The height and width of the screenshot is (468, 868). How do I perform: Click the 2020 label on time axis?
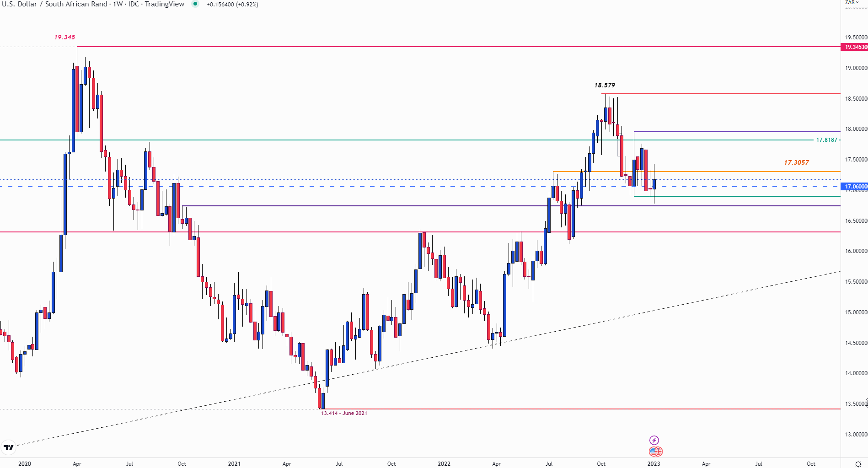pos(25,464)
